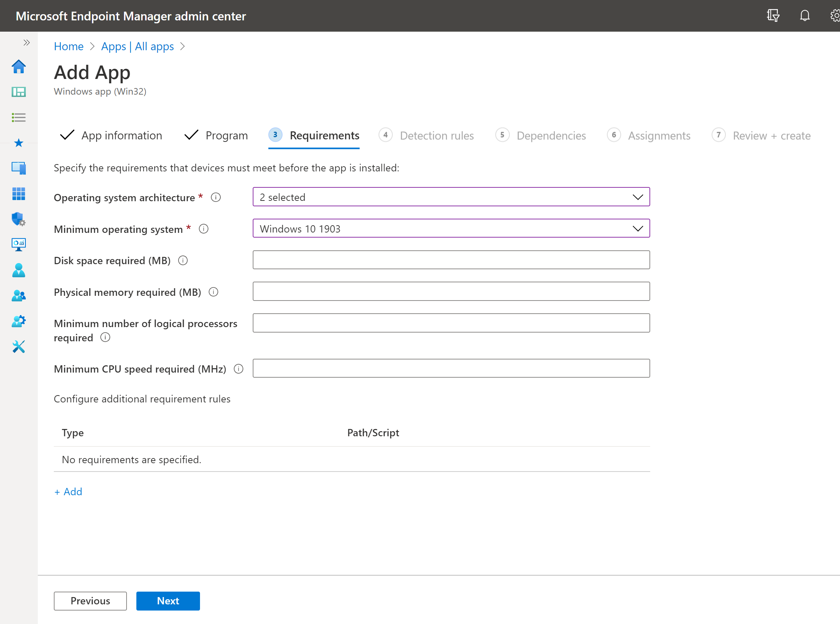Focus the logical processors required field
Screen dimensions: 840x624
(x=451, y=323)
